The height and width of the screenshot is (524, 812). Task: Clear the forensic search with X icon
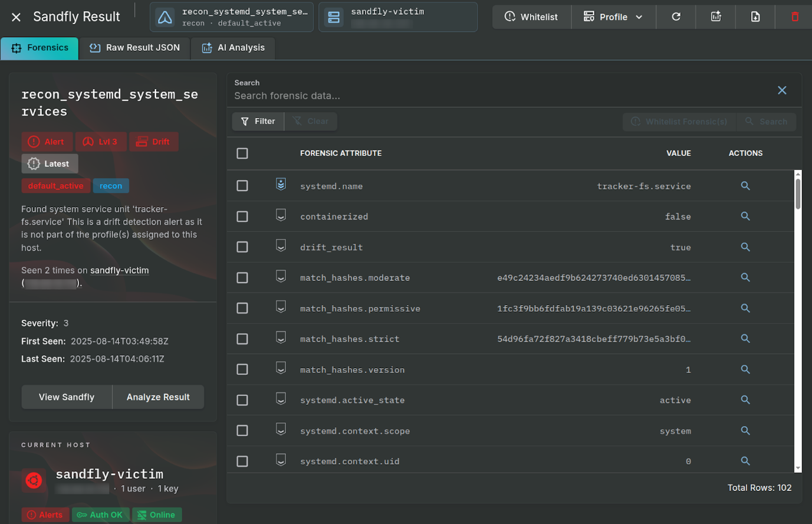coord(782,90)
